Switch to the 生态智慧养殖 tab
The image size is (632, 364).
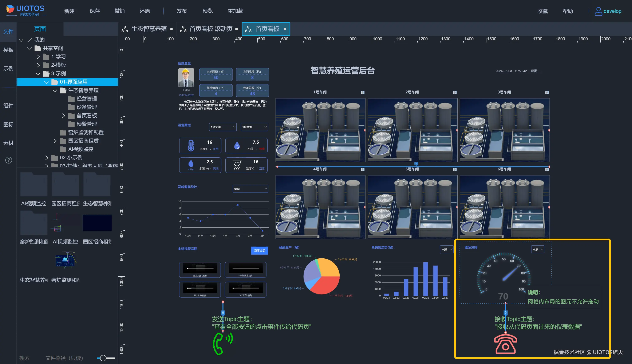coord(149,29)
